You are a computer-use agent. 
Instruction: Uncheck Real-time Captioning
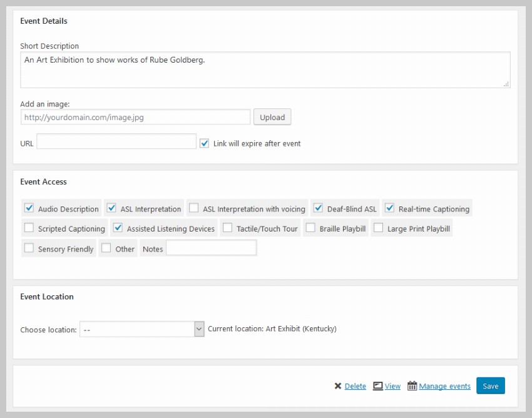click(389, 208)
